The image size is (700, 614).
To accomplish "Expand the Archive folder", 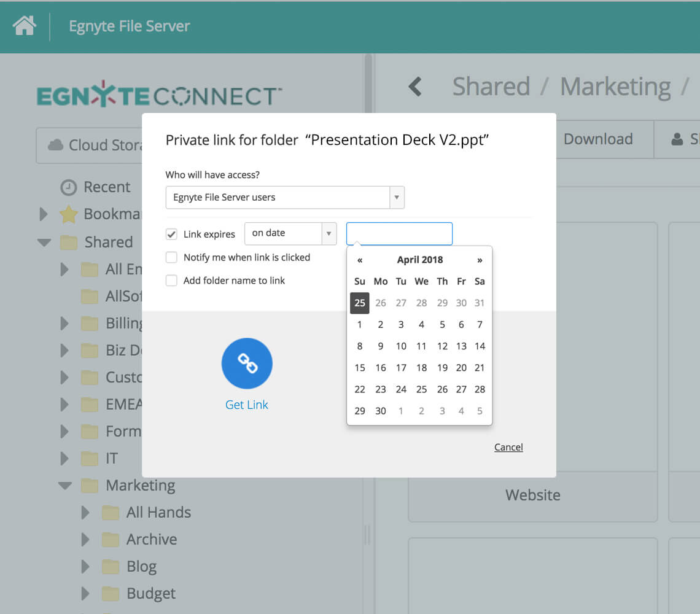I will pyautogui.click(x=85, y=540).
